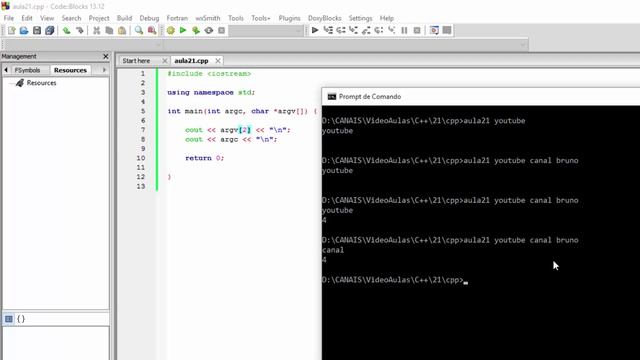Build the project with gear icon

click(171, 31)
